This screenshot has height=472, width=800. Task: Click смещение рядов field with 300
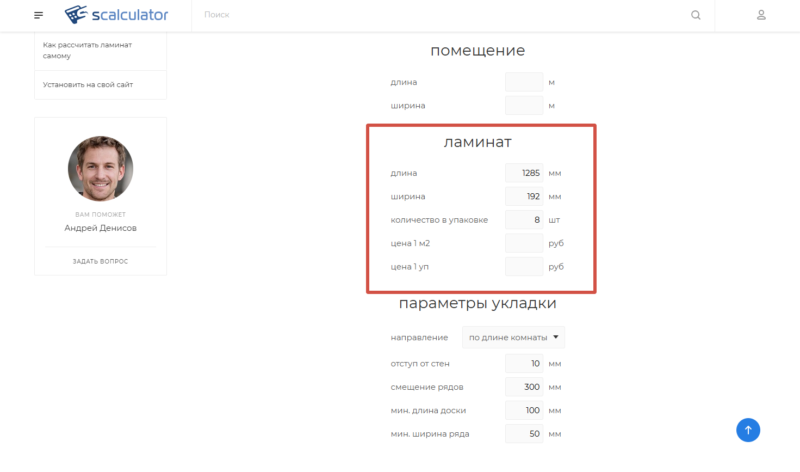pos(524,387)
